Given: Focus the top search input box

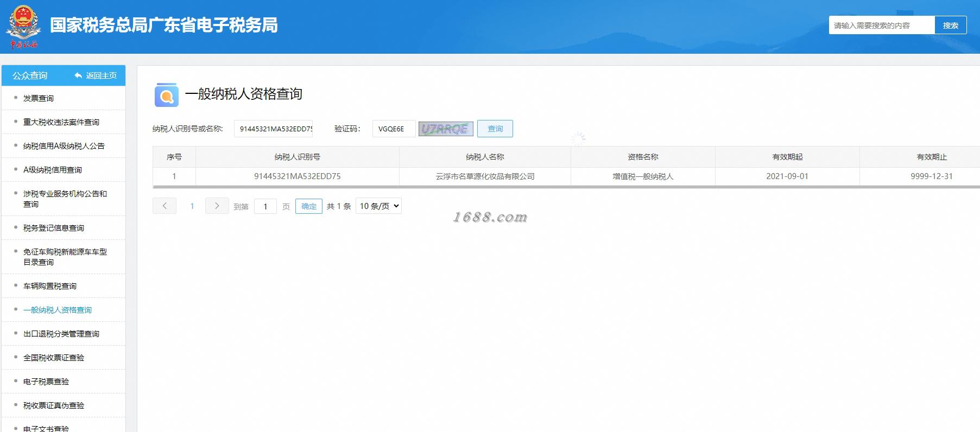Looking at the screenshot, I should tap(881, 26).
